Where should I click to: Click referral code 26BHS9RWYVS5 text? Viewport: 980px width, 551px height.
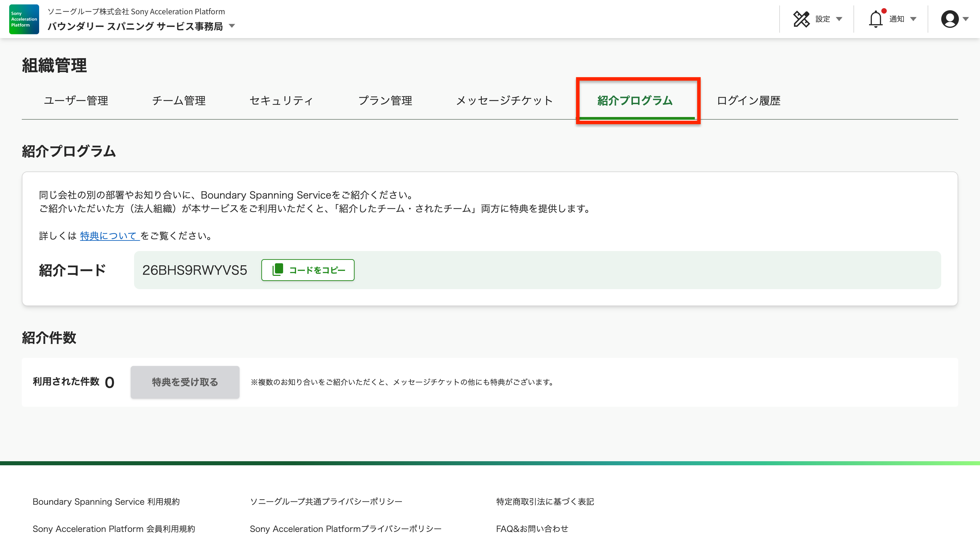click(194, 270)
